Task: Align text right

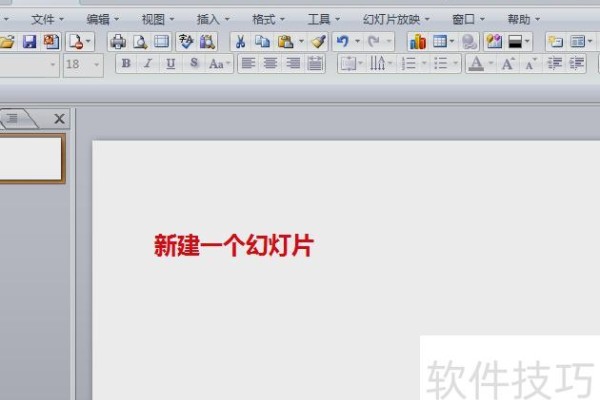Action: pos(293,64)
